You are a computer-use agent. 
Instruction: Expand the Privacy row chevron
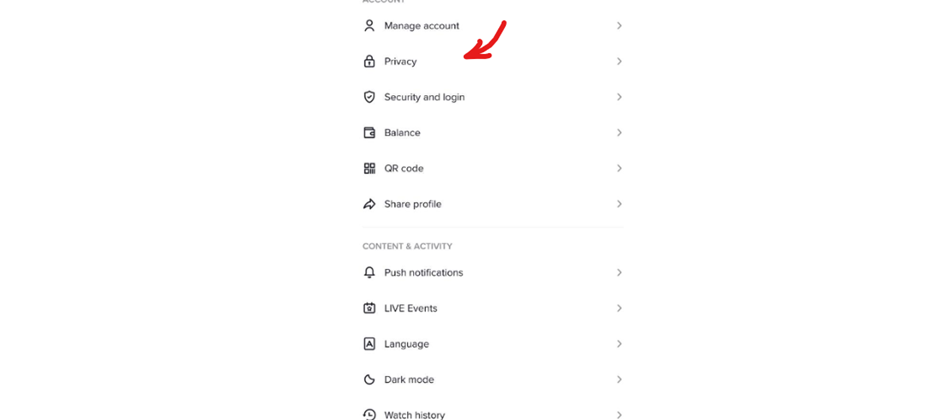coord(619,62)
